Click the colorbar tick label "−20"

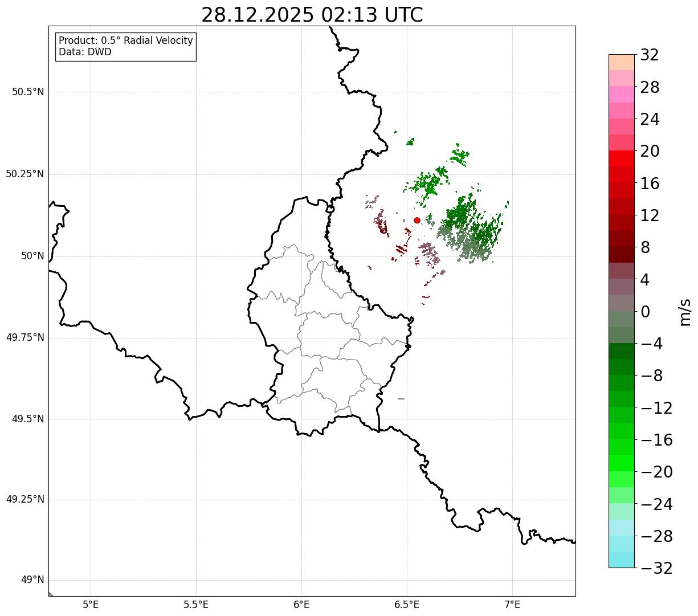click(656, 472)
